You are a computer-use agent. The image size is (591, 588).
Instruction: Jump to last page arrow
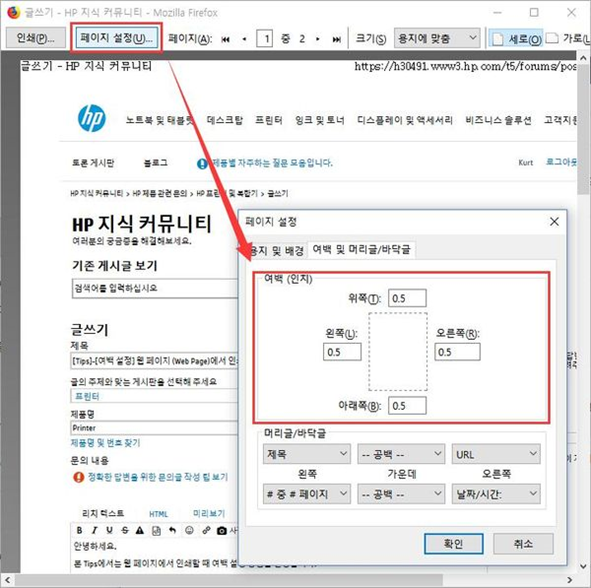coord(337,39)
